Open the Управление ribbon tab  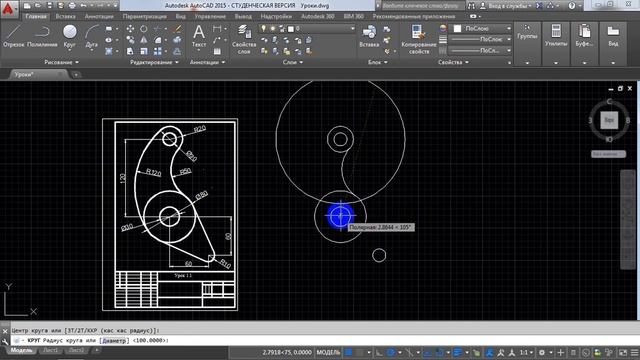coord(210,16)
